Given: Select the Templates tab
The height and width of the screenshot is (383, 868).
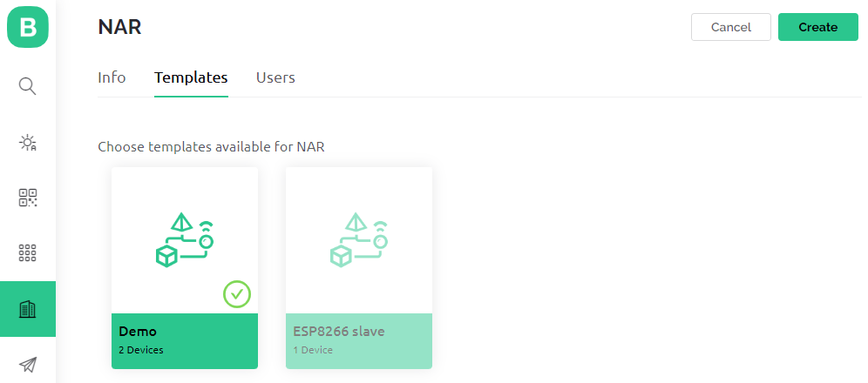Looking at the screenshot, I should [191, 77].
